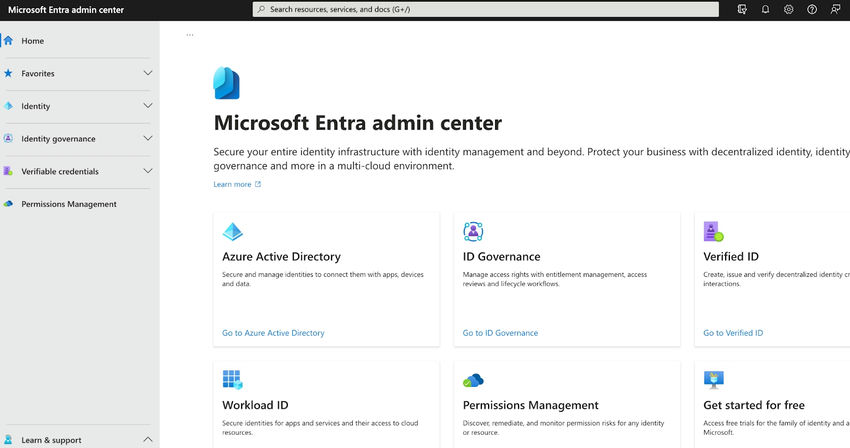The width and height of the screenshot is (850, 448).
Task: Click the 'Discover, remediate, and monitor' description
Action: [x=563, y=427]
